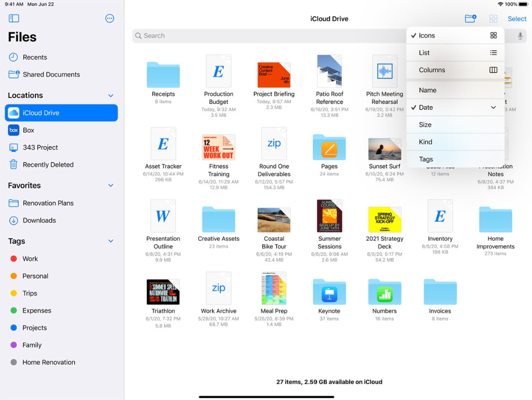The height and width of the screenshot is (400, 532).
Task: Open the Pitch Meeting Rehearsal audio file
Action: pyautogui.click(x=385, y=72)
